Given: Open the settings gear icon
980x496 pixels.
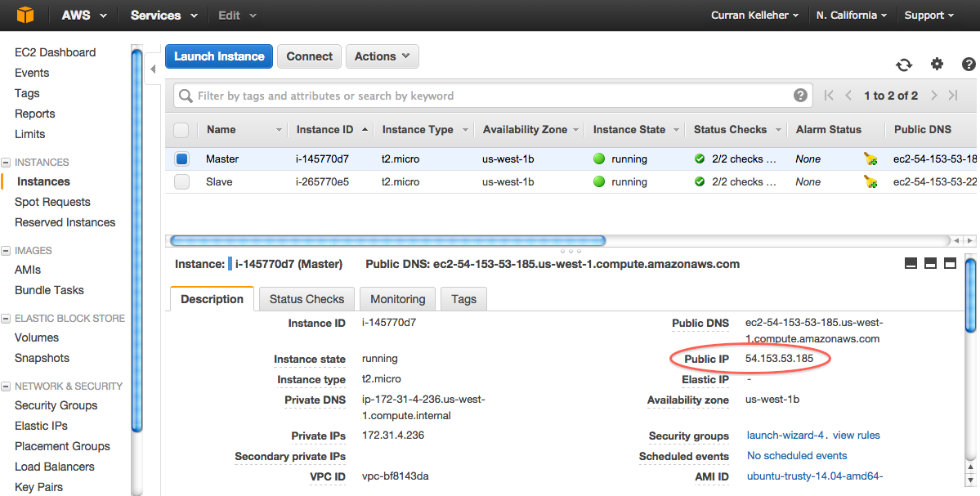Looking at the screenshot, I should (x=936, y=64).
